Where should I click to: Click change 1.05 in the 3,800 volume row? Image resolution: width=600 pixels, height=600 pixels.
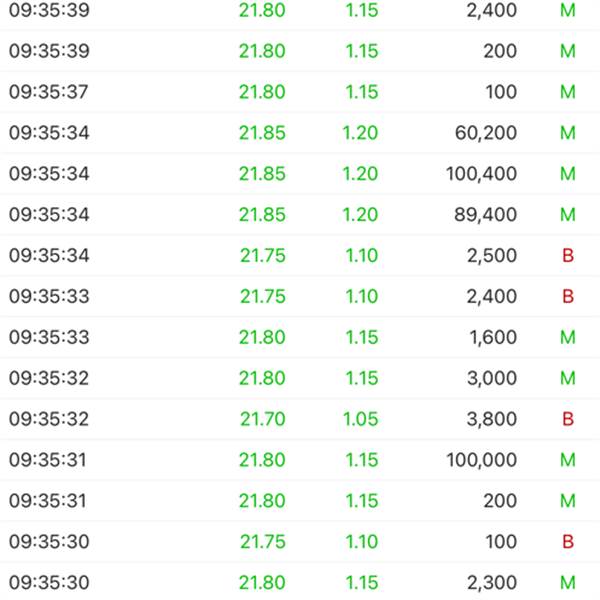coord(360,419)
